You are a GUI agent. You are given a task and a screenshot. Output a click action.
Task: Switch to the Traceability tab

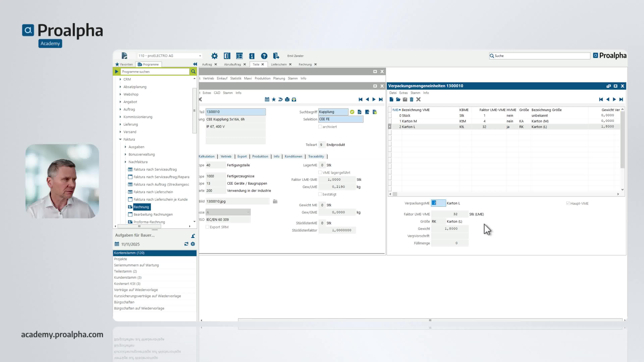[316, 156]
